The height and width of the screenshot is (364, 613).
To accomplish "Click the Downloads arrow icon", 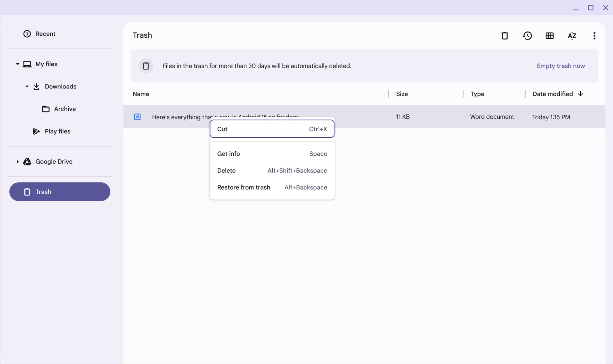I will (36, 87).
